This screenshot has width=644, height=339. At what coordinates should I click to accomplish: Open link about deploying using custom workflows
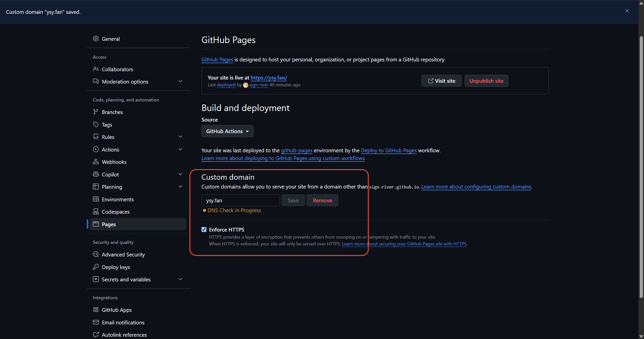coord(283,158)
